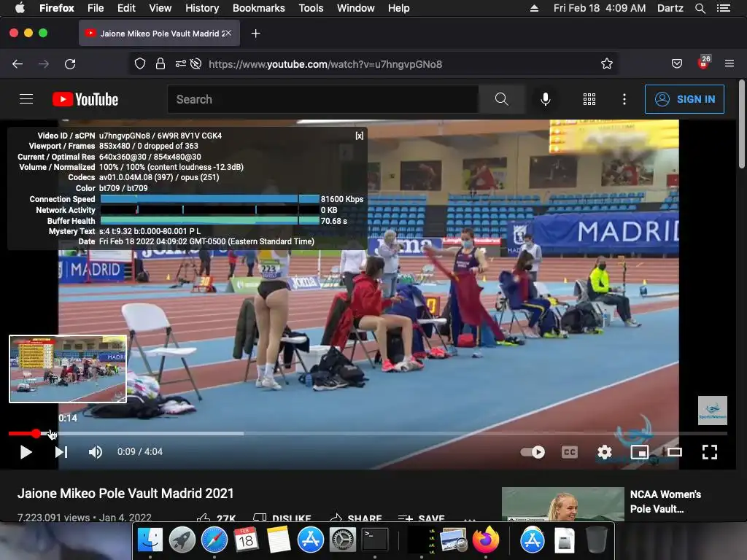The width and height of the screenshot is (747, 560).
Task: Reload the current page
Action: click(x=70, y=64)
